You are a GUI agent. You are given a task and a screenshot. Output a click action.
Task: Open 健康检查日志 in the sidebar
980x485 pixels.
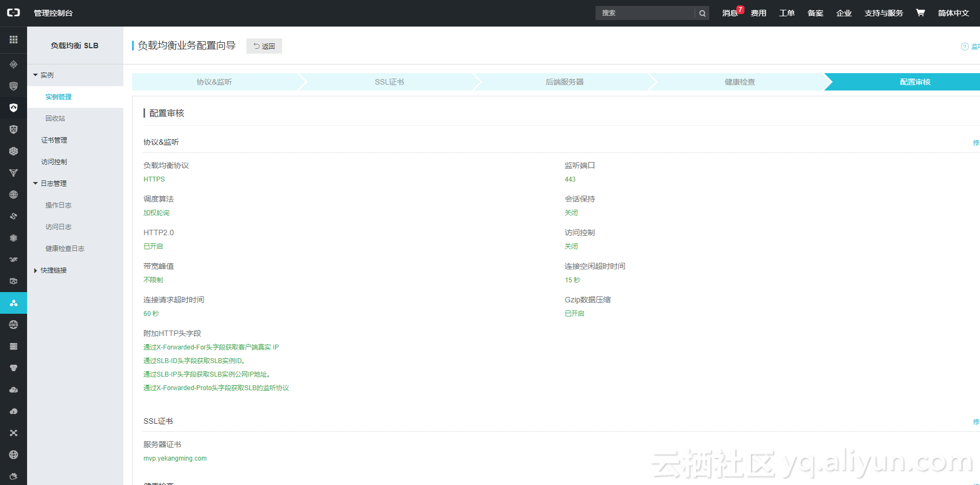[x=65, y=249]
